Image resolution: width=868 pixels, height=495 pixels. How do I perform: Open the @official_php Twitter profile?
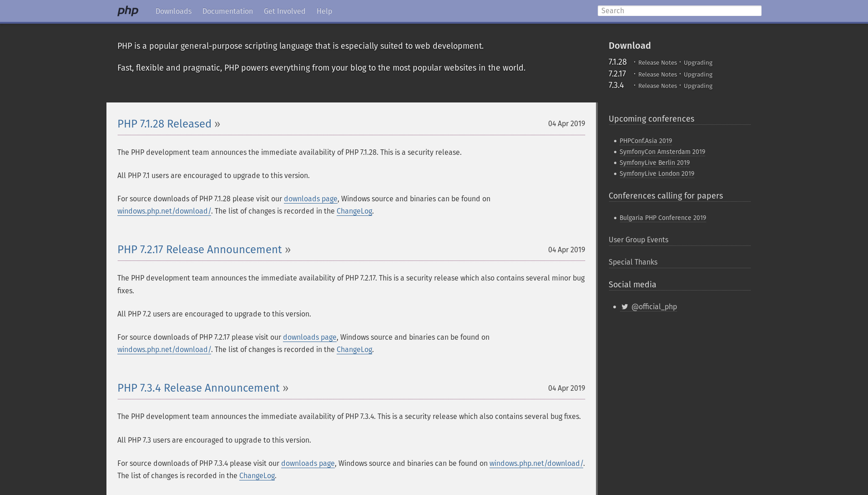(654, 307)
